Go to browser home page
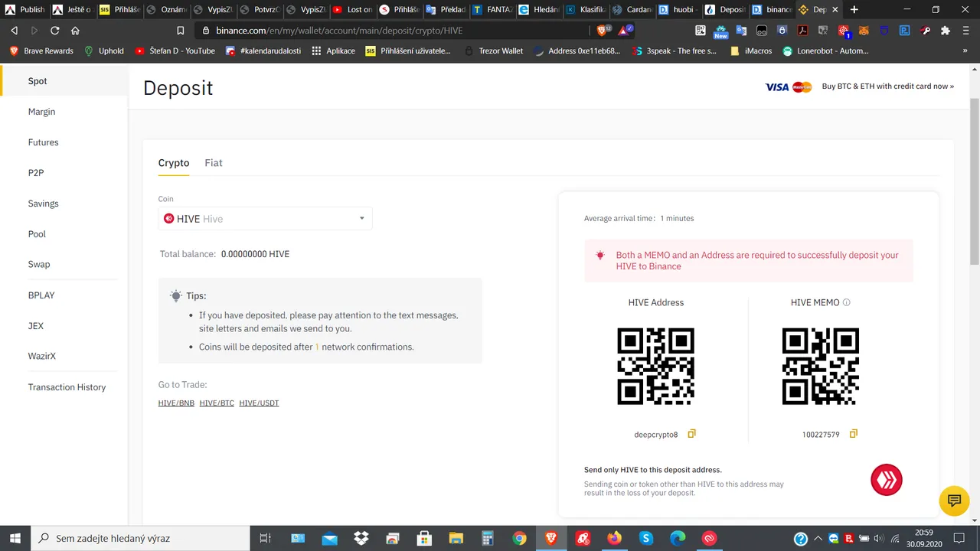Image resolution: width=980 pixels, height=551 pixels. pos(75,31)
